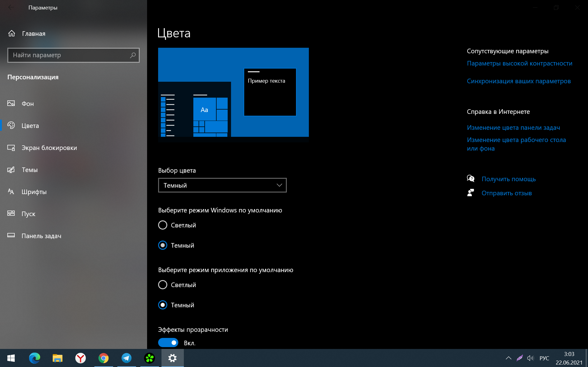Open ICQ flower app from taskbar
Image resolution: width=588 pixels, height=367 pixels.
point(150,358)
